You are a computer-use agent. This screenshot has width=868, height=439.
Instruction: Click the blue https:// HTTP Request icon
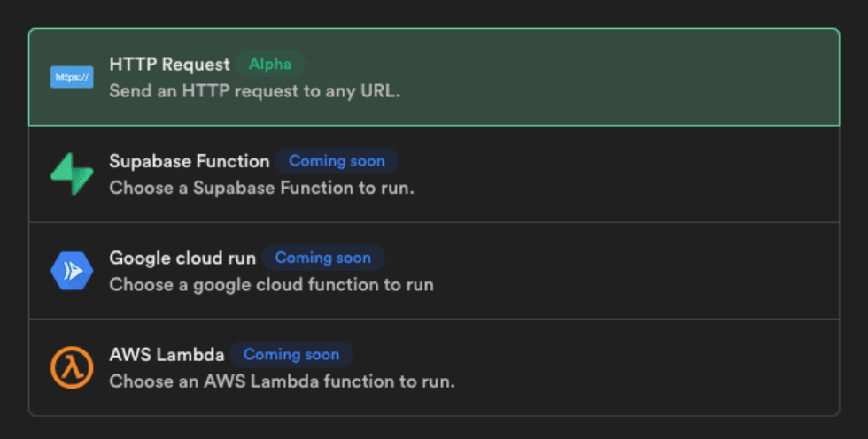tap(72, 78)
